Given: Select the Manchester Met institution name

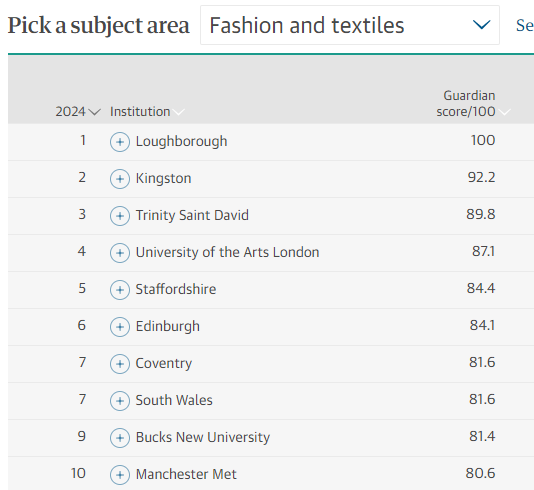Looking at the screenshot, I should (x=186, y=474).
